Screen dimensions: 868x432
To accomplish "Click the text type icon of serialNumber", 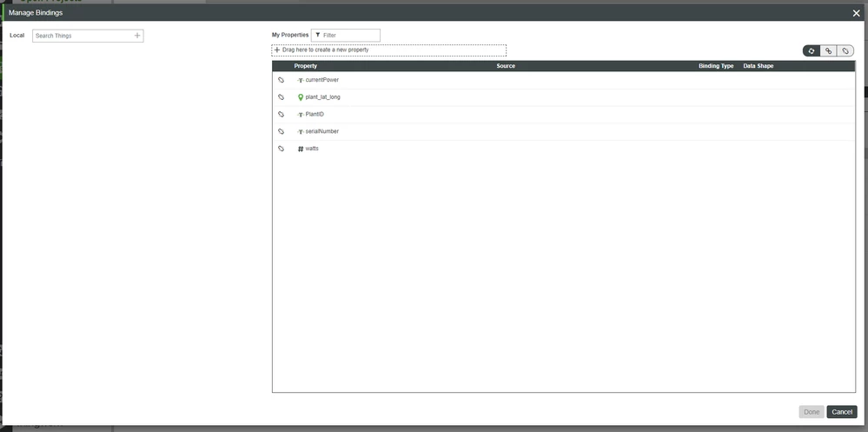I will (301, 132).
